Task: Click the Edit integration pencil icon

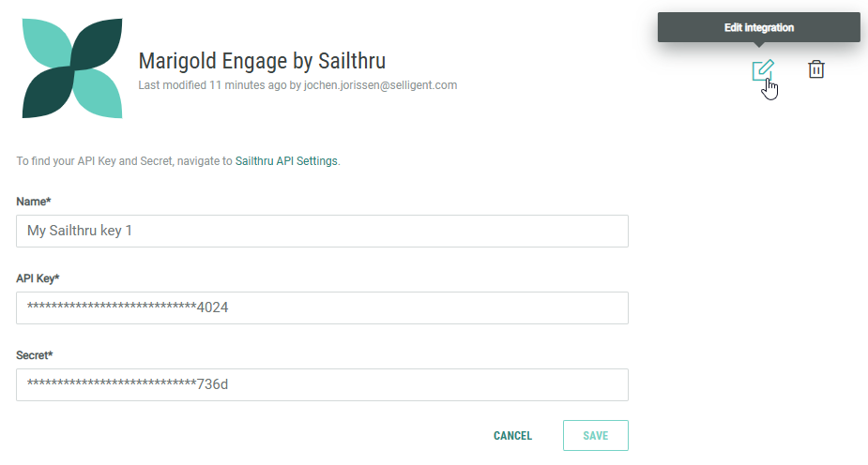Action: pyautogui.click(x=763, y=69)
